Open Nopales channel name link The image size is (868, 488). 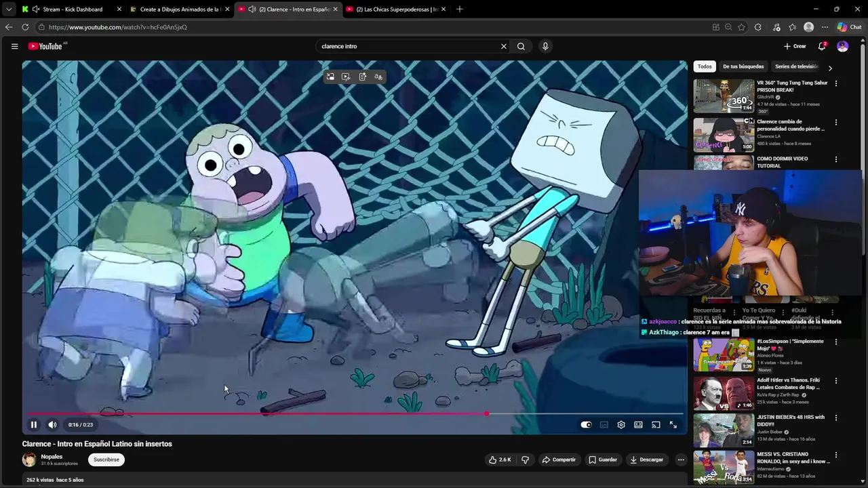52,456
